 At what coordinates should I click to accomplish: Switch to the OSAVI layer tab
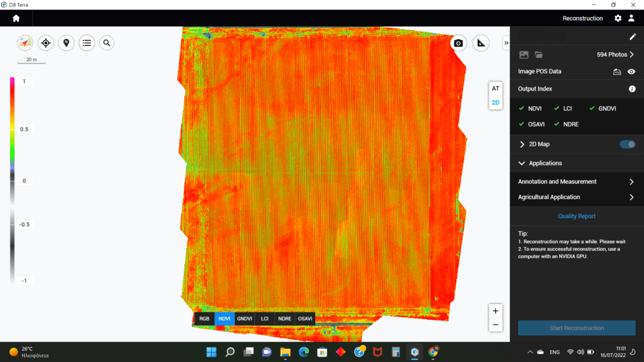(305, 319)
